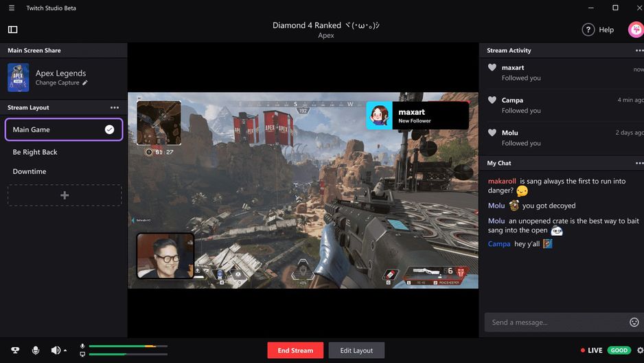Select Campa in Stream Activity

pos(512,100)
